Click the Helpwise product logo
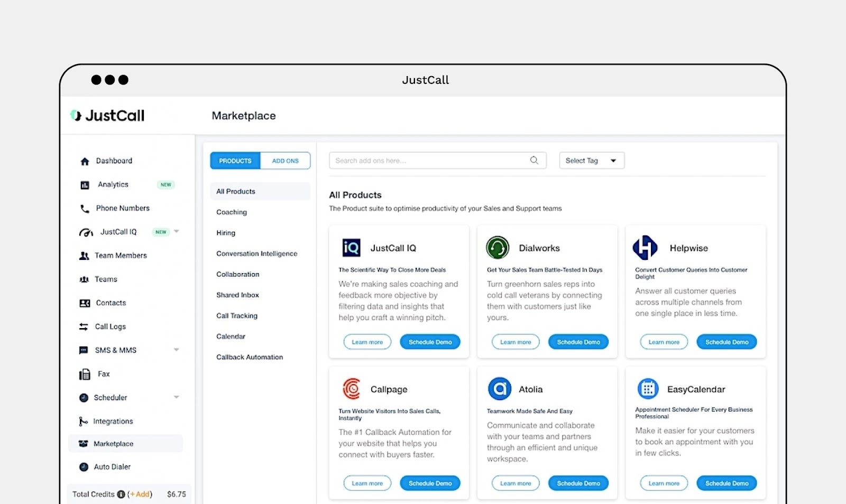Screen dimensions: 846x504 pos(645,247)
